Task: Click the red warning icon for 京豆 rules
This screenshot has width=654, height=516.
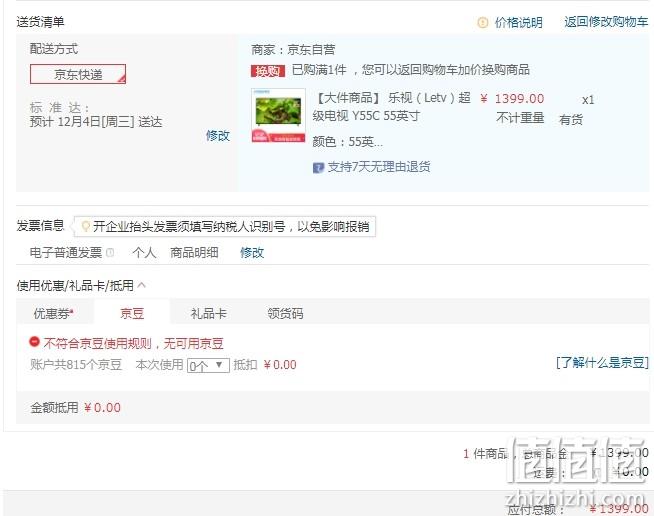Action: [34, 342]
